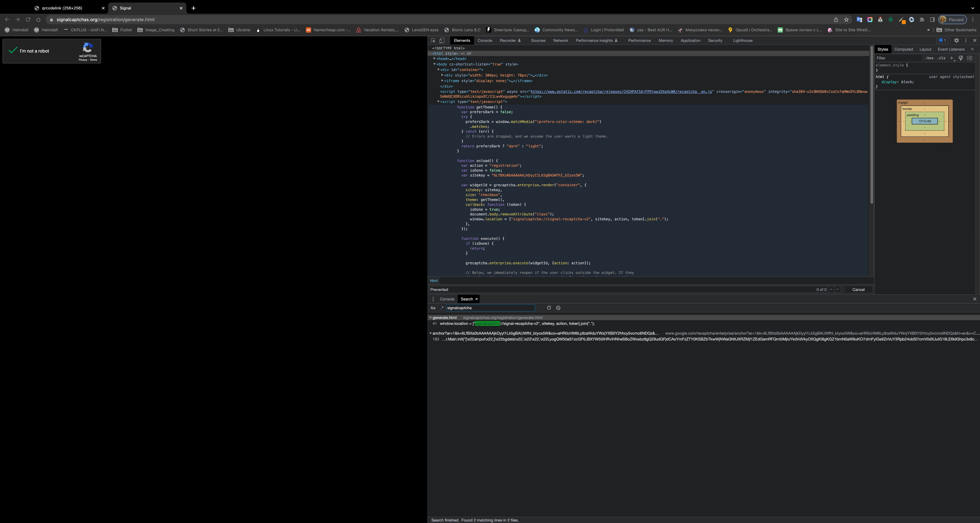Enable regex mode for search
This screenshot has width=980, height=523.
pyautogui.click(x=442, y=308)
